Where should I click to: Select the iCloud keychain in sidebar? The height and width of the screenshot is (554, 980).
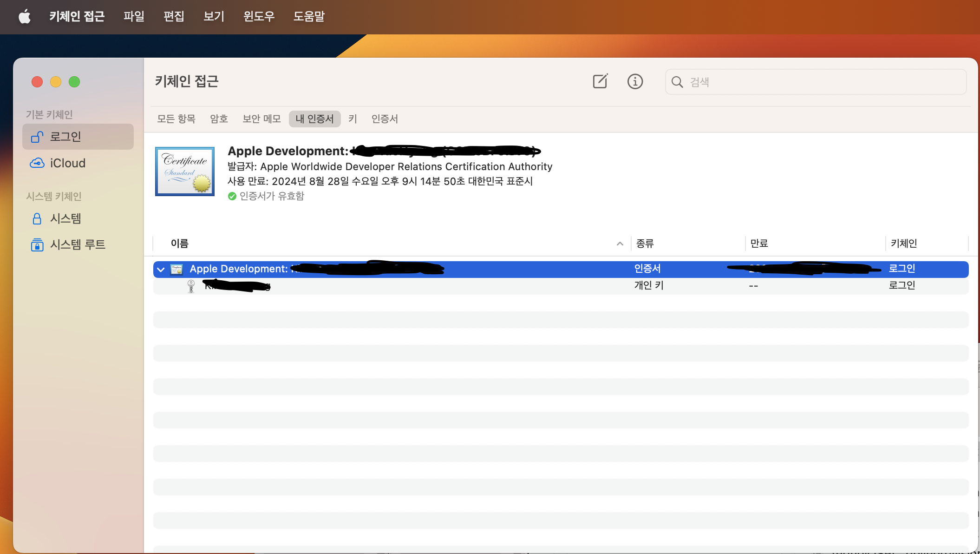(67, 163)
